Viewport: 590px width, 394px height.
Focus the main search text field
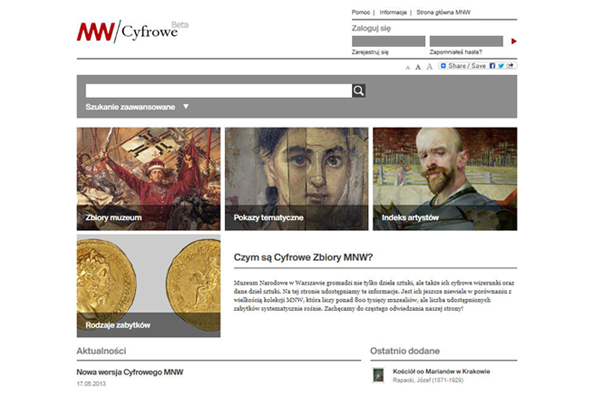click(219, 91)
